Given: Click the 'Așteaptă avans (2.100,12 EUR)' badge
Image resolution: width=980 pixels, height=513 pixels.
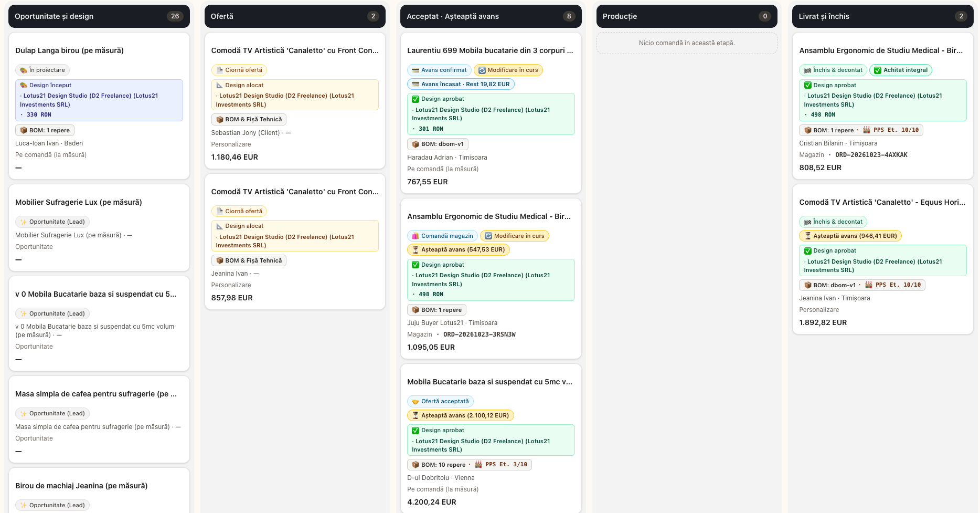Looking at the screenshot, I should (461, 415).
